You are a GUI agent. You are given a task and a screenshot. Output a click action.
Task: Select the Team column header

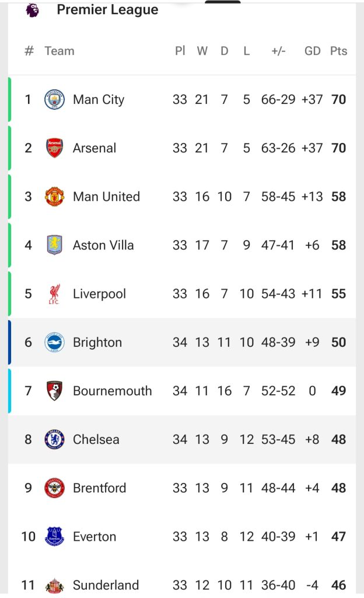coord(60,51)
